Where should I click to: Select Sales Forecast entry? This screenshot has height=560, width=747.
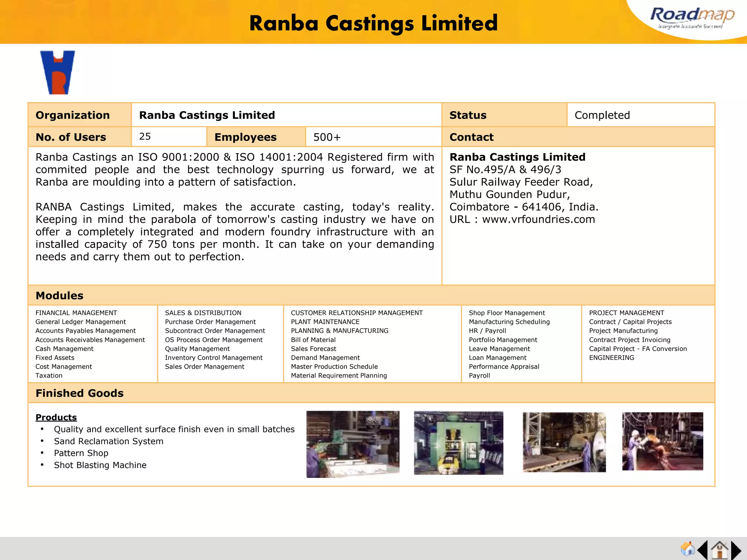(x=314, y=349)
